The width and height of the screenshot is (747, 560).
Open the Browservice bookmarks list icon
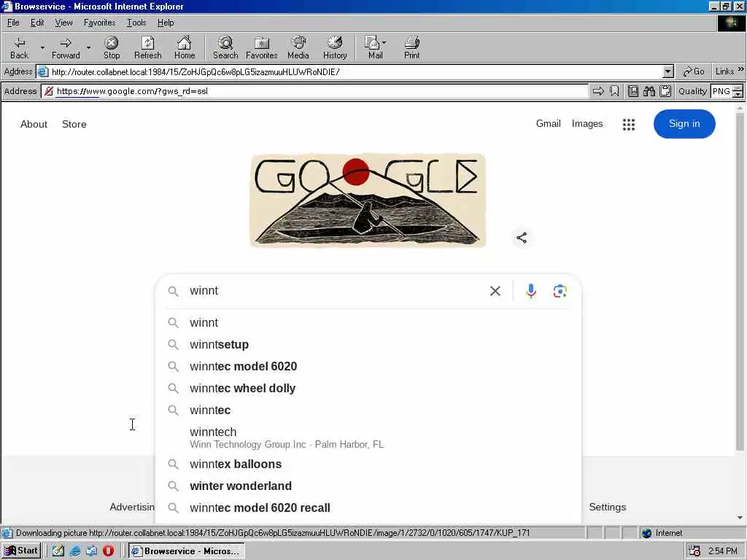click(x=632, y=91)
